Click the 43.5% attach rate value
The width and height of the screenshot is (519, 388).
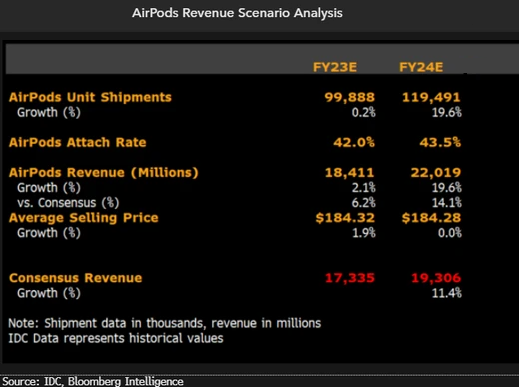point(440,142)
